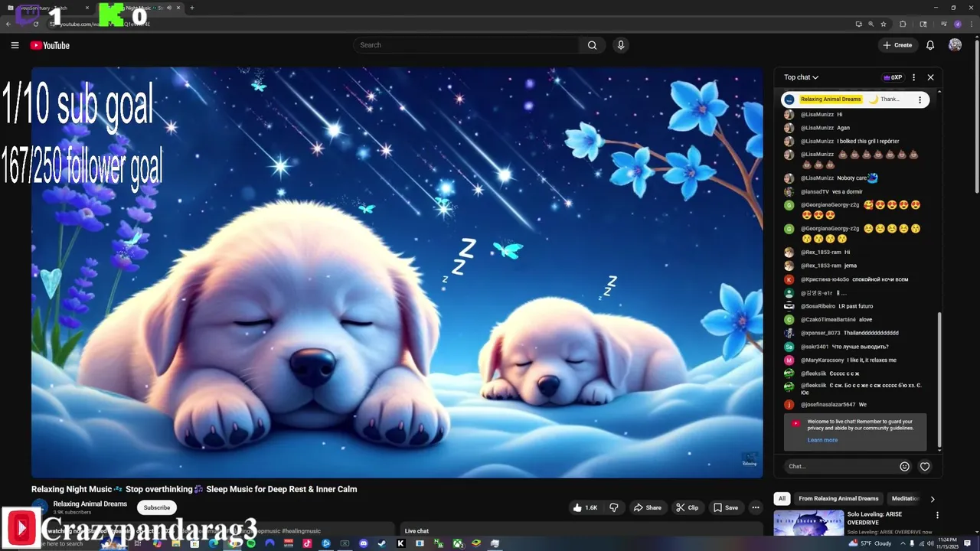Dislike the video with thumbs down
The height and width of the screenshot is (551, 980).
point(613,507)
